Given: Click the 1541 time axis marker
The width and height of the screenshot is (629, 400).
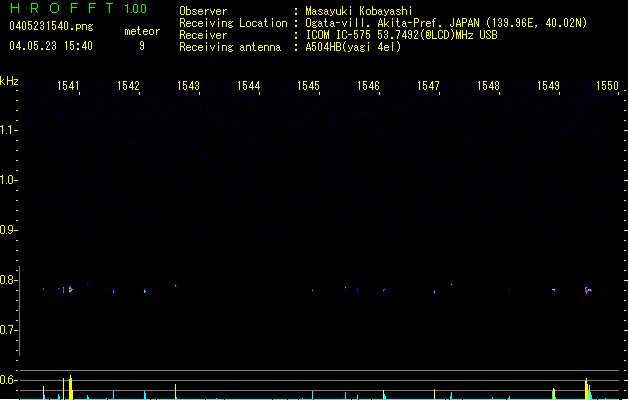Looking at the screenshot, I should pos(68,86).
